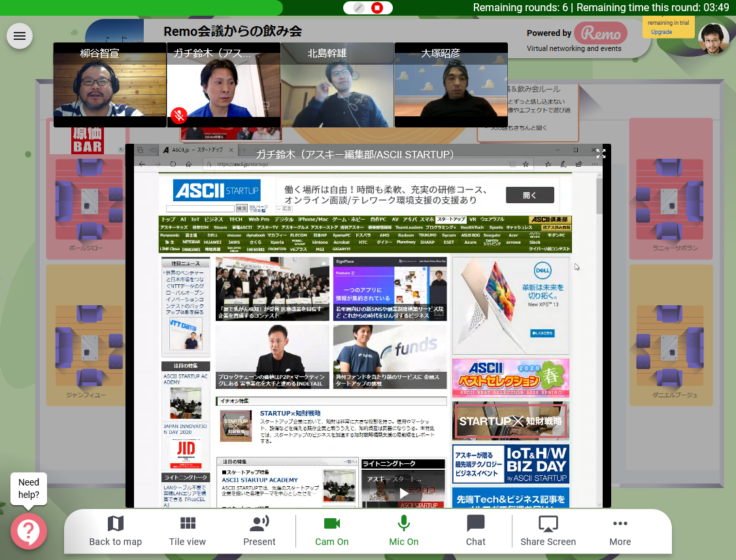Viewport: 736px width, 560px height.
Task: Click the 原価BAR sign
Action: point(88,140)
